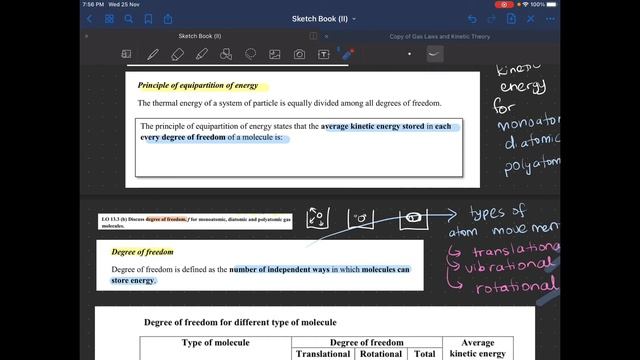
Task: Go back using the back arrow
Action: [89, 19]
